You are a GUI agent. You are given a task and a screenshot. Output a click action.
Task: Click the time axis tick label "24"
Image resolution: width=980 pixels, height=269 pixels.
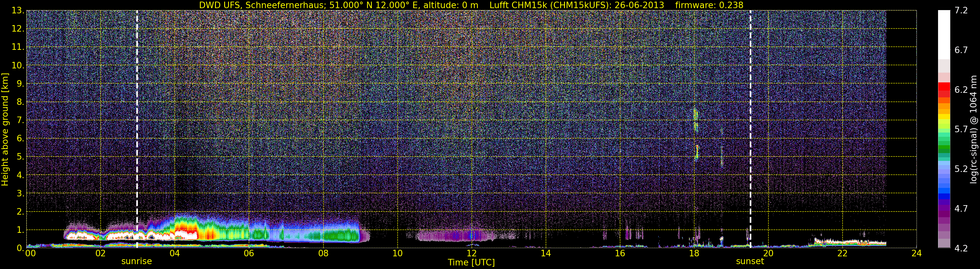click(917, 253)
